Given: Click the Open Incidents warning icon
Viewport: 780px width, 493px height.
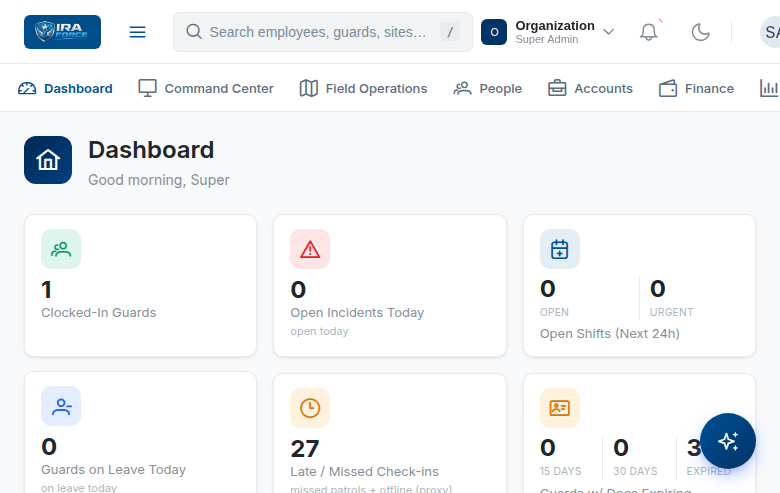Looking at the screenshot, I should tap(310, 249).
